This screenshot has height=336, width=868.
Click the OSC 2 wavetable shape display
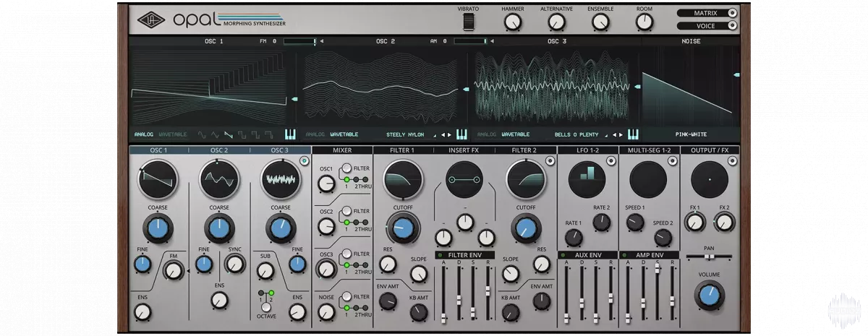coord(219,180)
